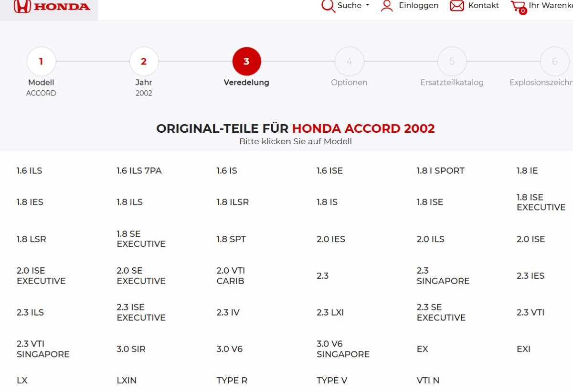573x392 pixels.
Task: Pick the 1.8 I SPORT trim
Action: tap(440, 170)
